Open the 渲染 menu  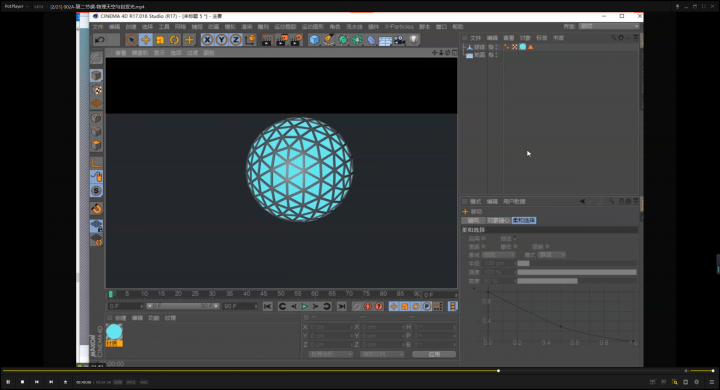click(x=247, y=27)
